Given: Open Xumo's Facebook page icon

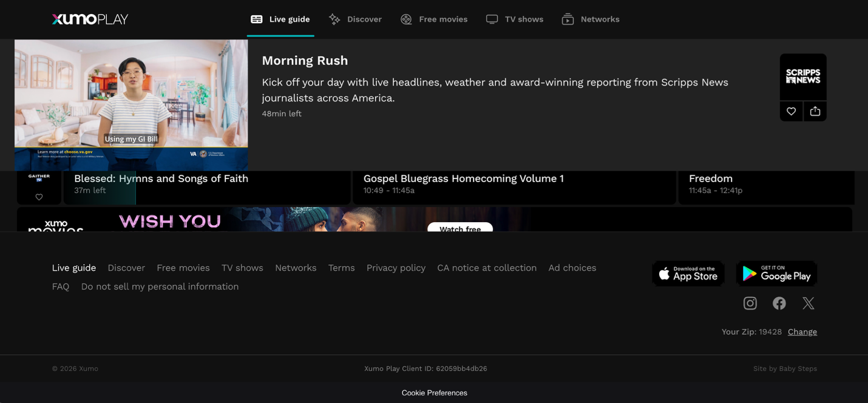Looking at the screenshot, I should [x=779, y=303].
